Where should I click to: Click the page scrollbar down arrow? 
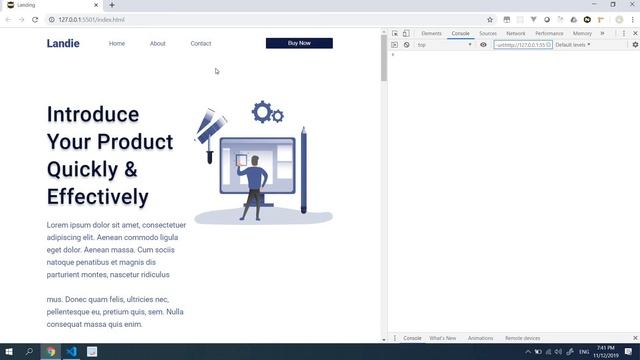pos(384,340)
